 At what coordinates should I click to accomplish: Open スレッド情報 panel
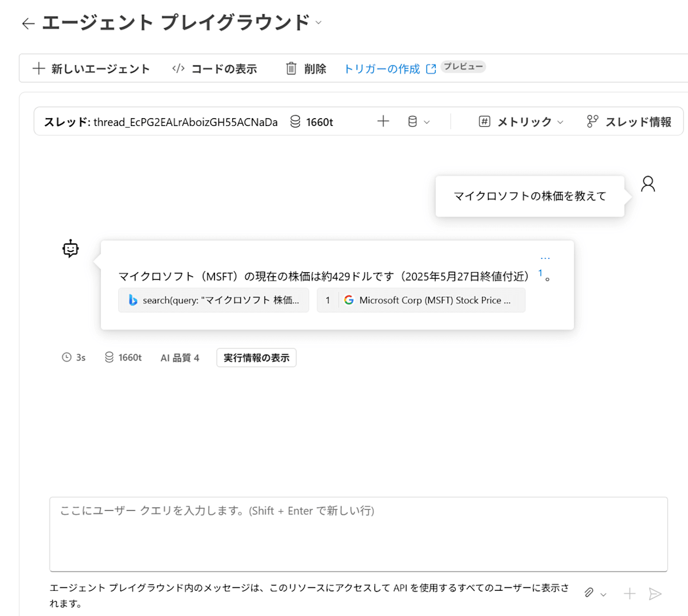pyautogui.click(x=629, y=121)
